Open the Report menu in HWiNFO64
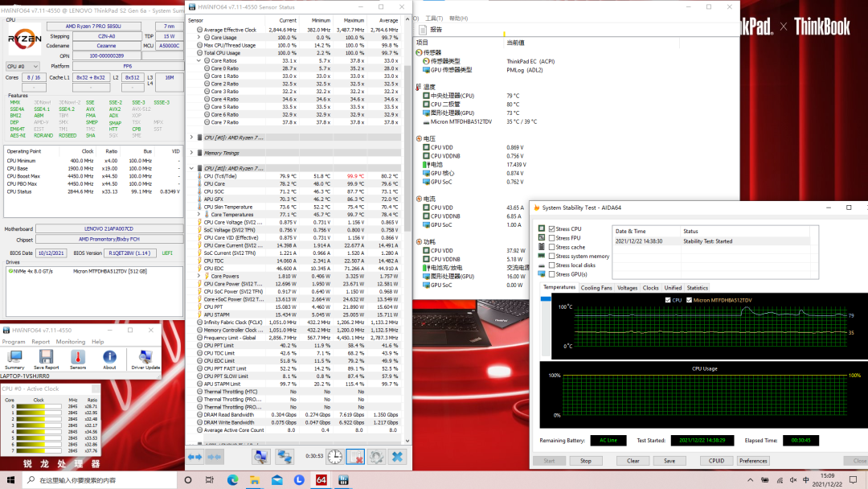This screenshot has height=489, width=868. [40, 342]
